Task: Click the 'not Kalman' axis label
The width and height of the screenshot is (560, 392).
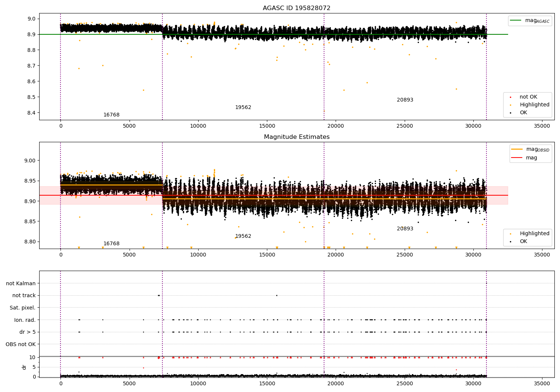Action: pyautogui.click(x=21, y=284)
